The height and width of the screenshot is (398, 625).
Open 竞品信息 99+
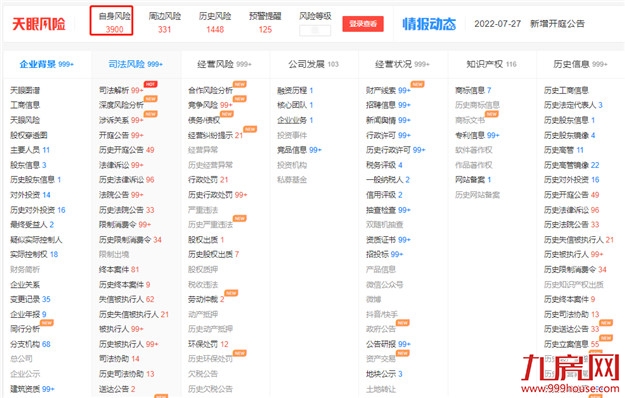[299, 150]
